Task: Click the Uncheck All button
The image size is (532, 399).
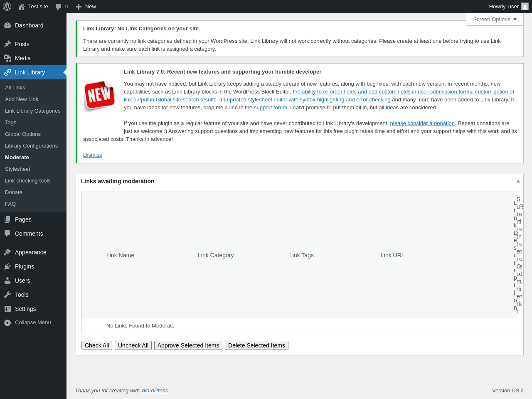Action: tap(133, 345)
